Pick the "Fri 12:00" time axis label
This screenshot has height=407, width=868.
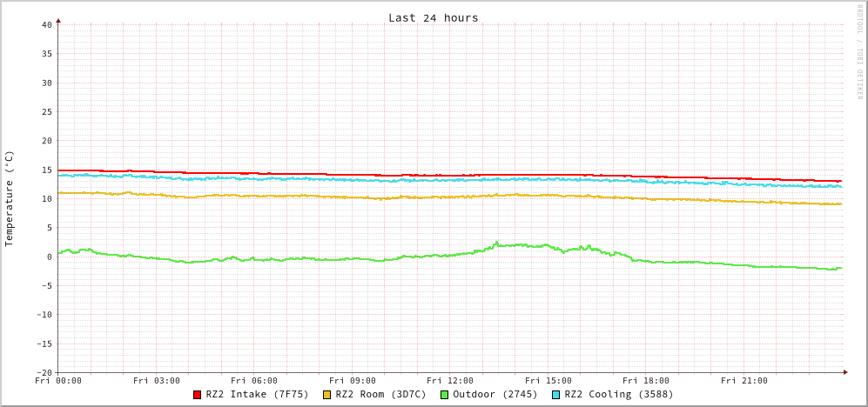450,381
